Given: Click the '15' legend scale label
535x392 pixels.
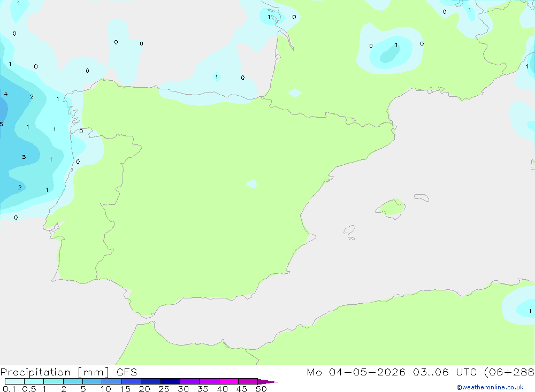Looking at the screenshot, I should 125,389.
